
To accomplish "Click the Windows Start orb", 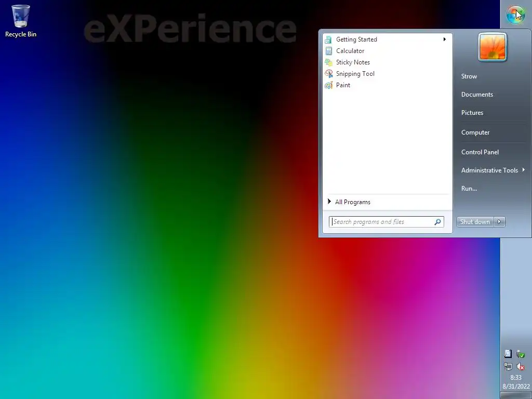I will click(515, 15).
